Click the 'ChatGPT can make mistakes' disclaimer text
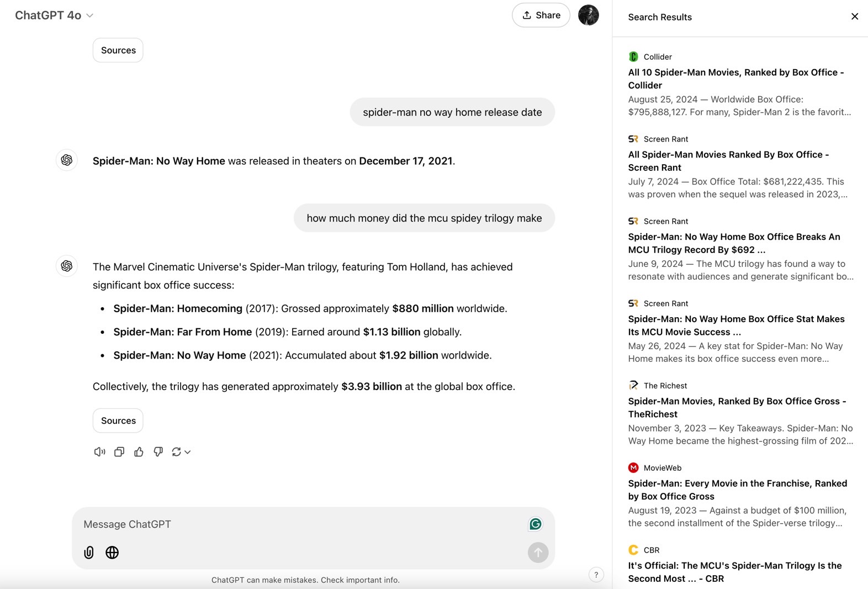 [305, 580]
